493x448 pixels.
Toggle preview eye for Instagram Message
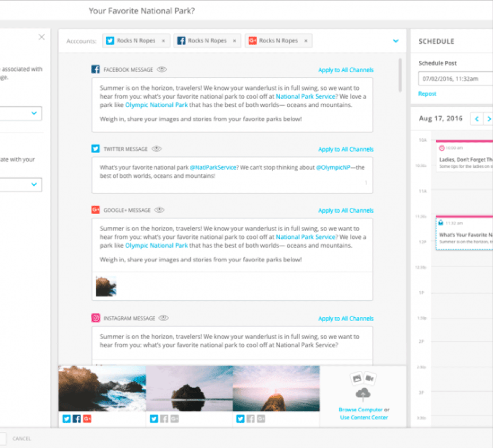tap(164, 318)
